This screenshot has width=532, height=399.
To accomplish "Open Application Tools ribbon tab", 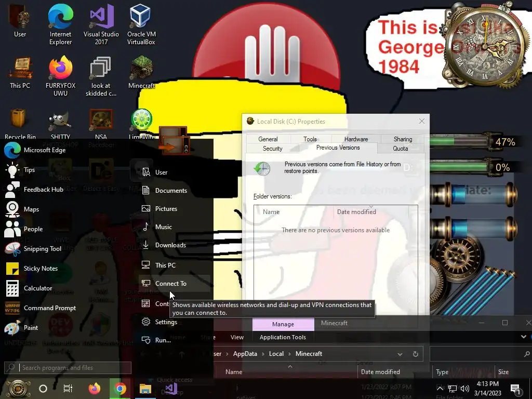I will [283, 337].
